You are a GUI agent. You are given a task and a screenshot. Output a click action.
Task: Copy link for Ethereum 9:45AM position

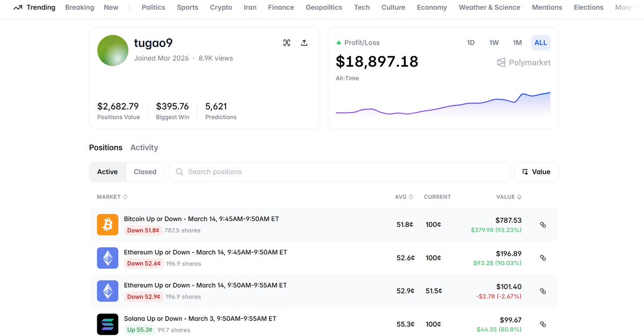[x=543, y=258]
